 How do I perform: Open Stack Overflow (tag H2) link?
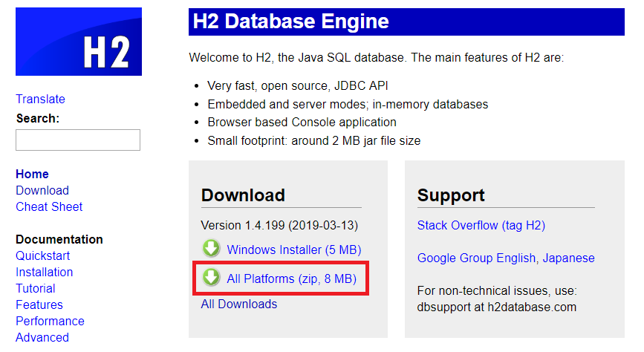[x=481, y=226]
